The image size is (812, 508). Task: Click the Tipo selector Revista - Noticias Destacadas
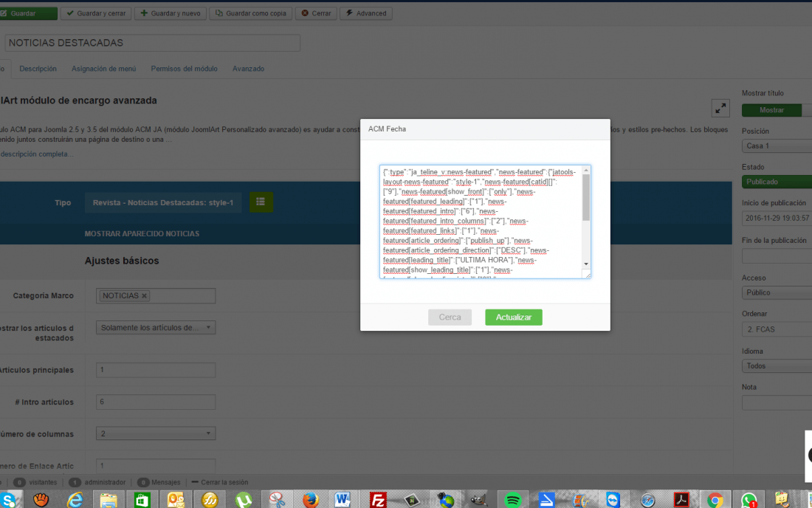click(163, 202)
